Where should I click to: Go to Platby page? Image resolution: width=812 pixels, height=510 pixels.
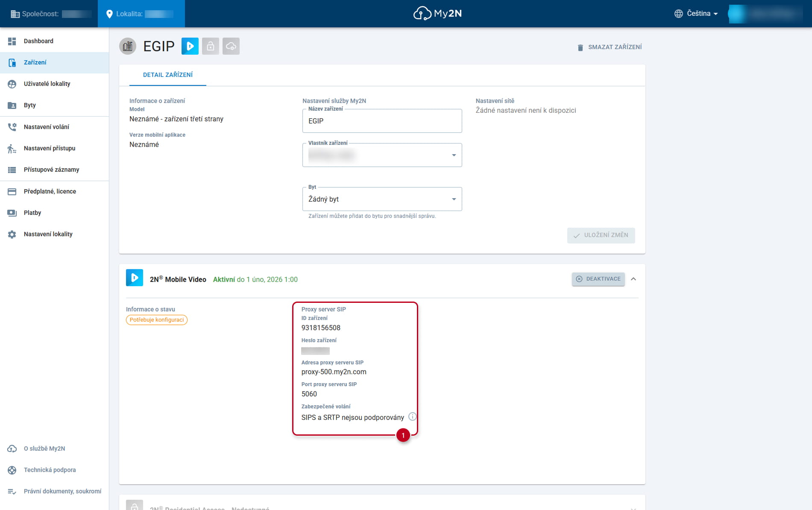[x=54, y=213]
